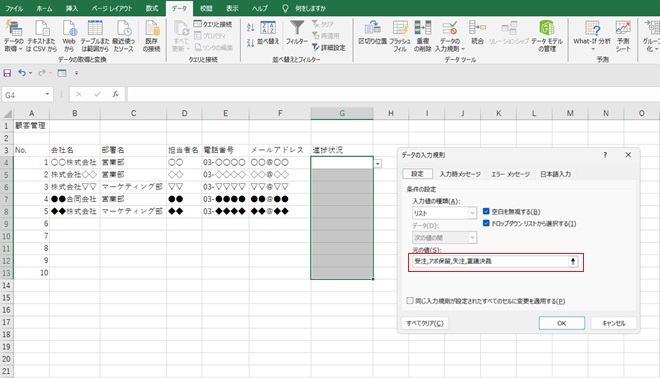
Task: Click From Table or Range icon
Action: point(95,36)
